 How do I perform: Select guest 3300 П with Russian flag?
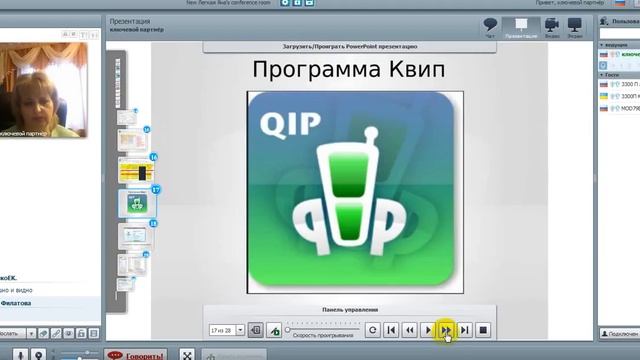point(619,84)
